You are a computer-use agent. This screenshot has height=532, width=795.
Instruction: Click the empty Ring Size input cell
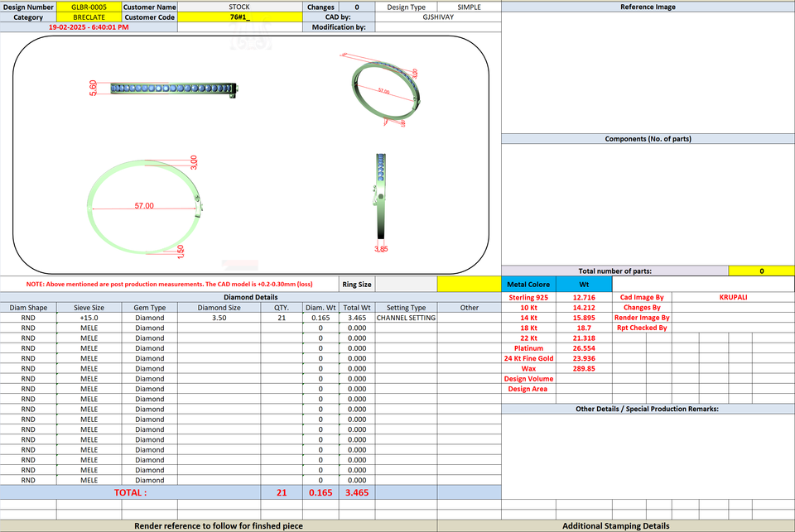tap(406, 285)
